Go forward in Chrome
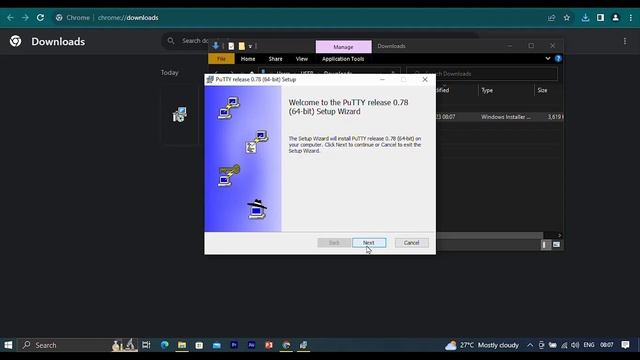Viewport: 640px width, 360px height. point(25,18)
